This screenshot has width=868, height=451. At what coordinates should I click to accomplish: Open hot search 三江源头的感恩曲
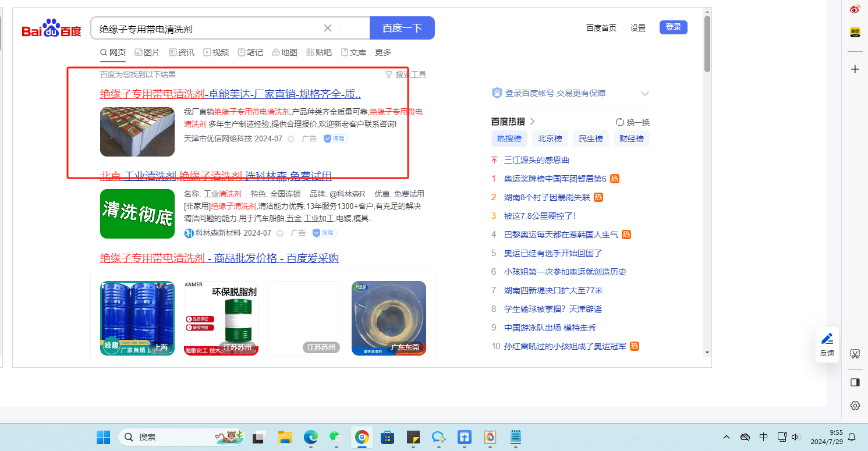(537, 160)
